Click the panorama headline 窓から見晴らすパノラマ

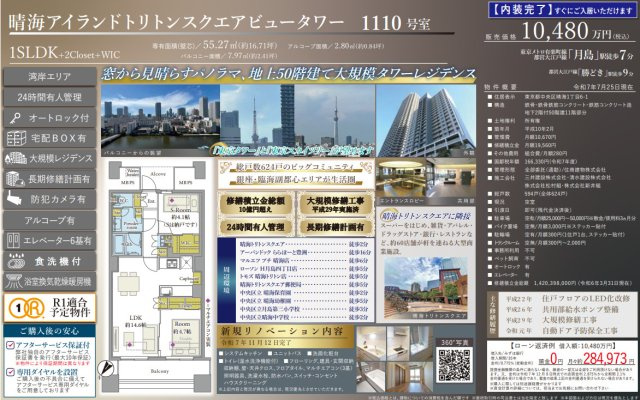289,74
